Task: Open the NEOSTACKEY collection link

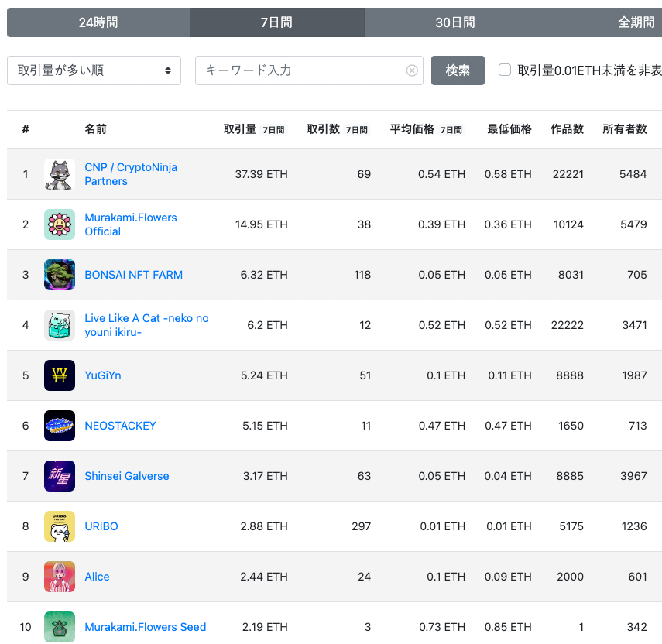Action: pos(120,426)
